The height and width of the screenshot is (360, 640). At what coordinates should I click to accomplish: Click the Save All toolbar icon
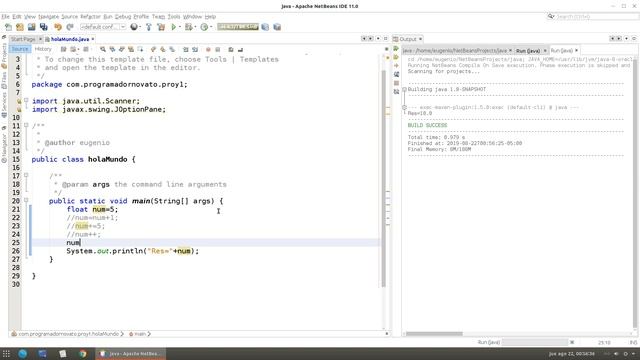point(44,27)
